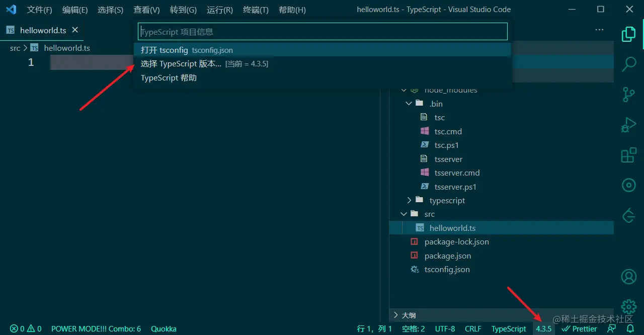Open the 运行(R) menu

220,10
